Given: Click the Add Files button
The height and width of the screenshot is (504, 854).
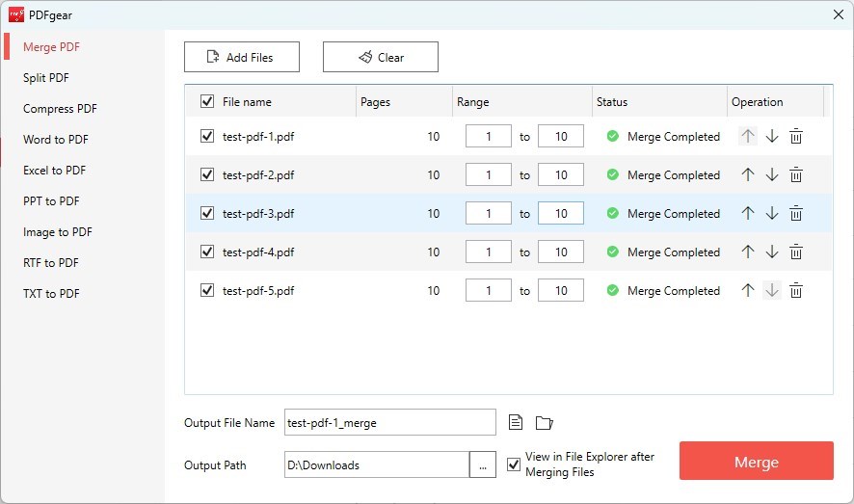Looking at the screenshot, I should coord(242,57).
